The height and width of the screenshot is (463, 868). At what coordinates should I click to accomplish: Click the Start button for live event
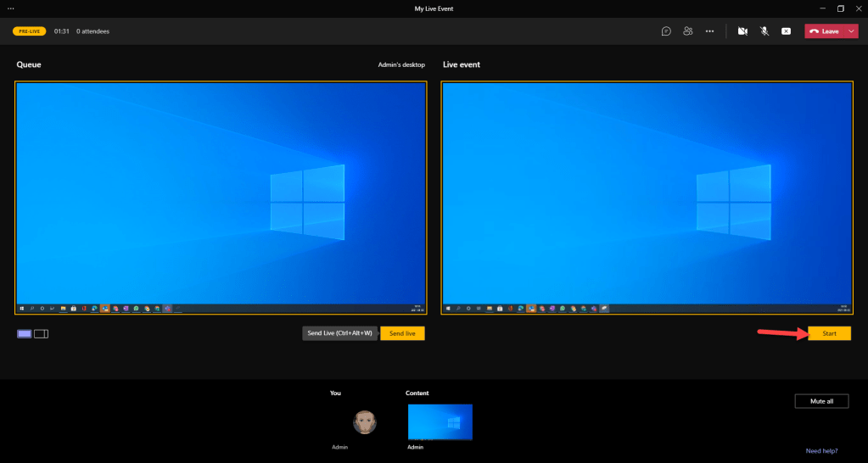pyautogui.click(x=829, y=334)
